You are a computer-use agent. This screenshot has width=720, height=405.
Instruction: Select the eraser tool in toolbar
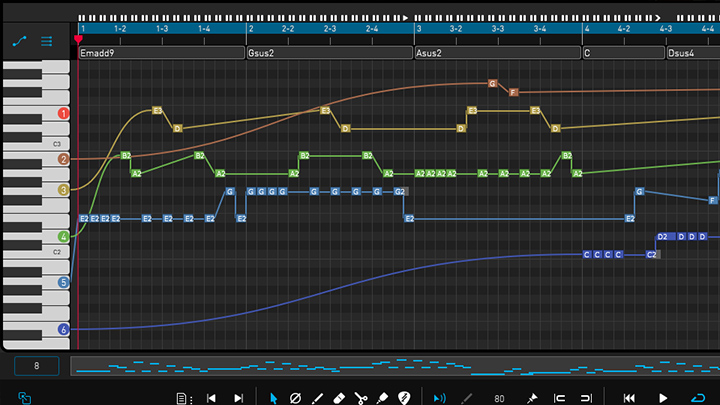coord(338,398)
